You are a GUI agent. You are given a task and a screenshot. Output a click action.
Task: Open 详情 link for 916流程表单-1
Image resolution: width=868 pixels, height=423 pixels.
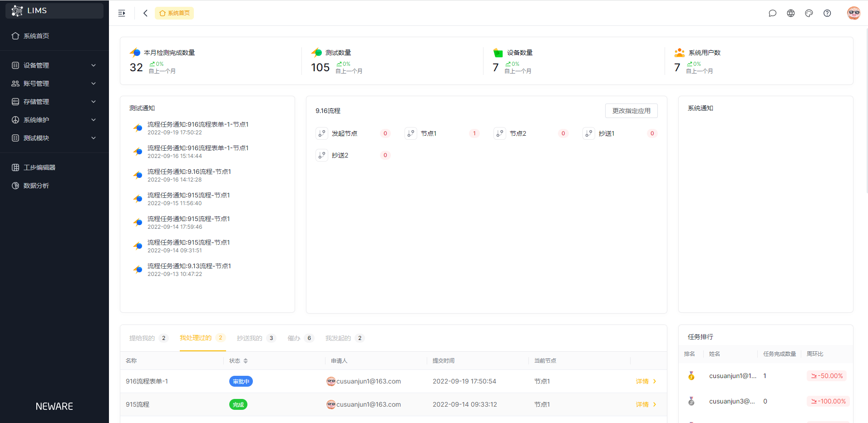click(x=642, y=381)
